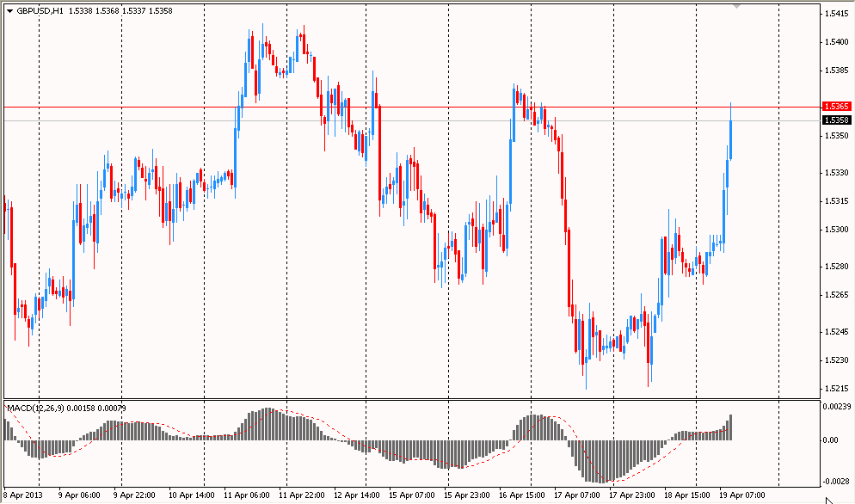Click the 11 Apr 06:00 time label

tap(246, 495)
